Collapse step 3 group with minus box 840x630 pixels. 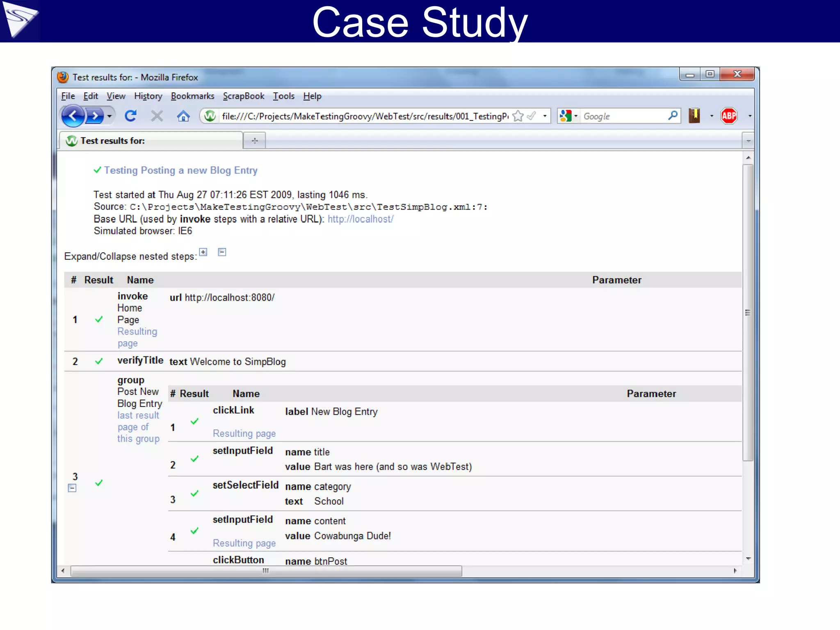[x=72, y=488]
